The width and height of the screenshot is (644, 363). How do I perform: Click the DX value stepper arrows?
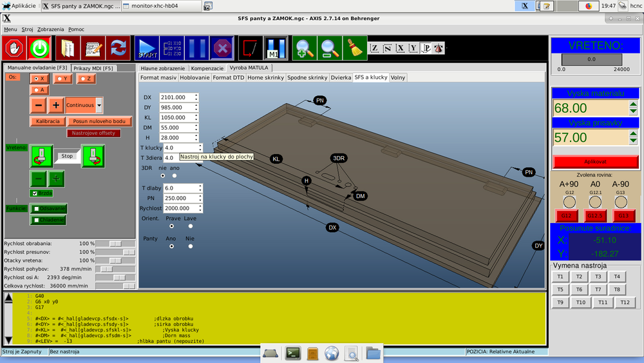196,97
